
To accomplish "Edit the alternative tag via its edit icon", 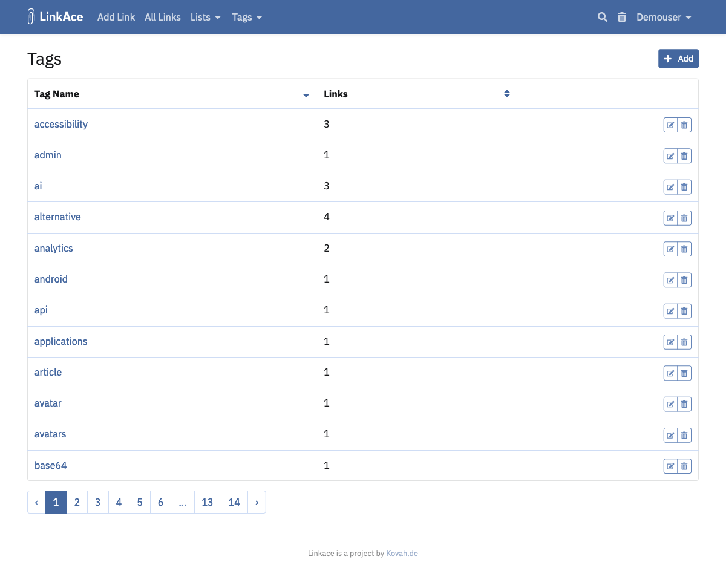I will pos(670,218).
